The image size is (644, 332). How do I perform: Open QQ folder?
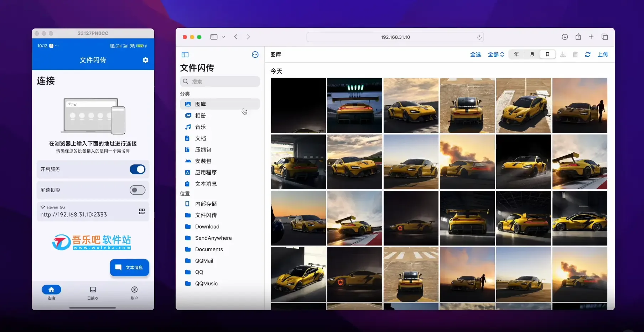pos(220,272)
